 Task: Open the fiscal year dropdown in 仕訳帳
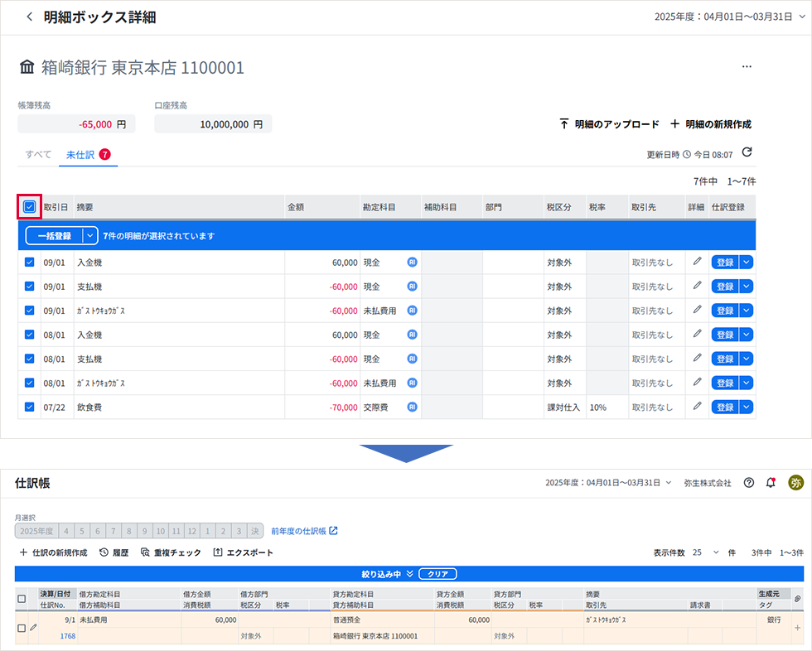[x=609, y=483]
